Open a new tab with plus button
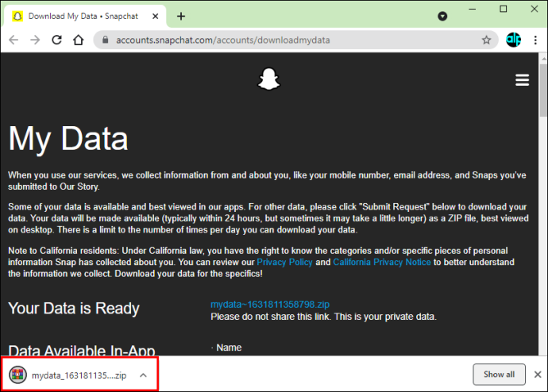The width and height of the screenshot is (548, 392). pyautogui.click(x=181, y=16)
